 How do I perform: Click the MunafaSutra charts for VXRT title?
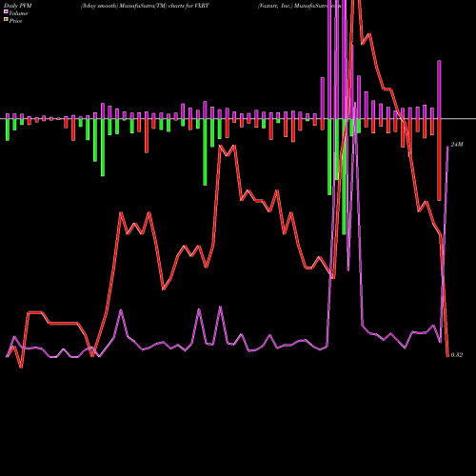click(x=145, y=6)
